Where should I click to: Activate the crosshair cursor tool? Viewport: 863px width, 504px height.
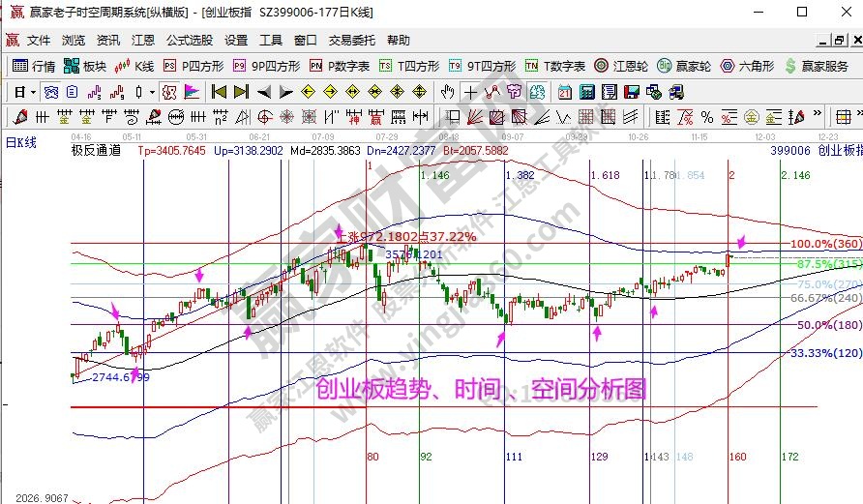coord(470,92)
